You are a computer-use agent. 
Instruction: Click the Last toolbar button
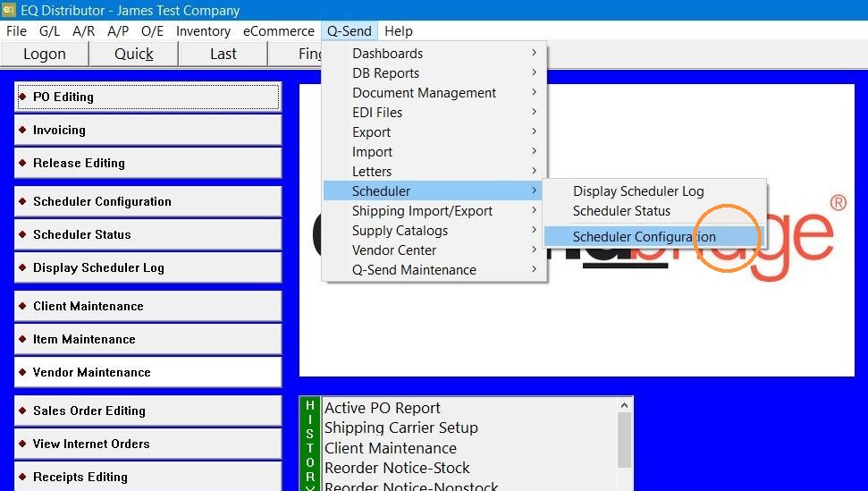tap(223, 54)
